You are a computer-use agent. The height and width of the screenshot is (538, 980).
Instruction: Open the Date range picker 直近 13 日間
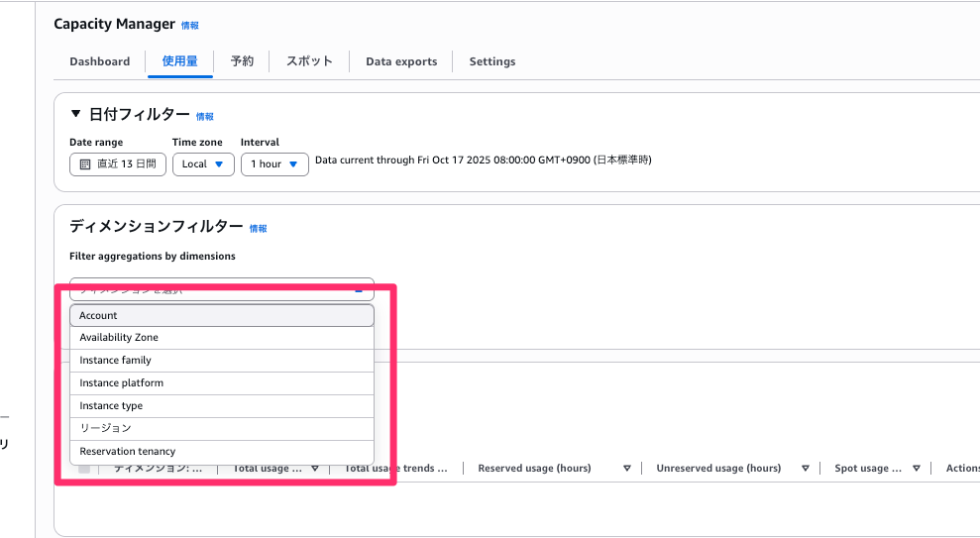tap(118, 164)
